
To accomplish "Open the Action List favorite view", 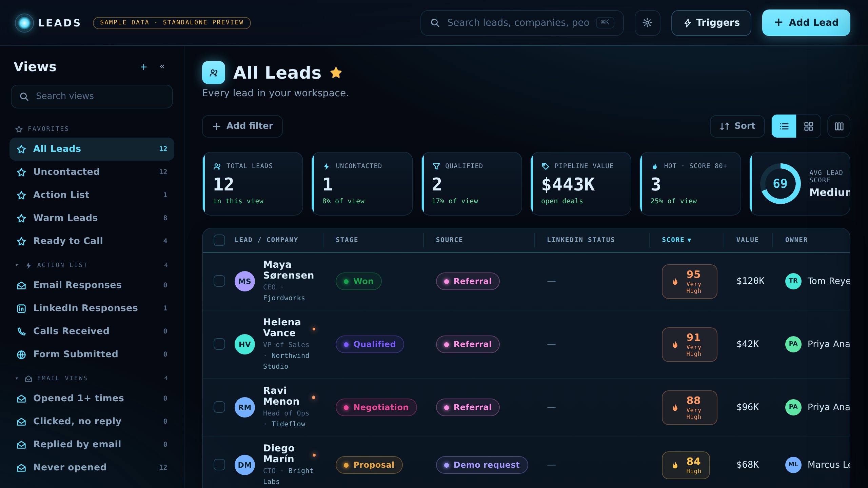I will pyautogui.click(x=92, y=195).
